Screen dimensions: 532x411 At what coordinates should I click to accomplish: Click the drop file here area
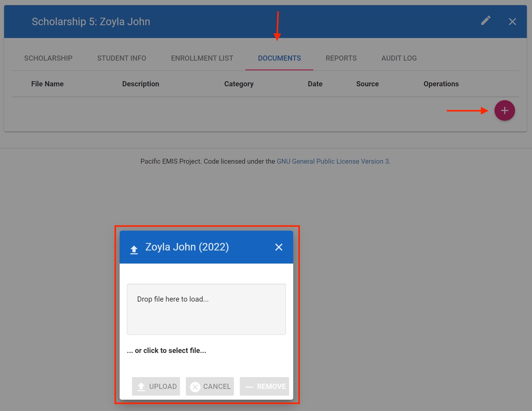click(x=206, y=309)
